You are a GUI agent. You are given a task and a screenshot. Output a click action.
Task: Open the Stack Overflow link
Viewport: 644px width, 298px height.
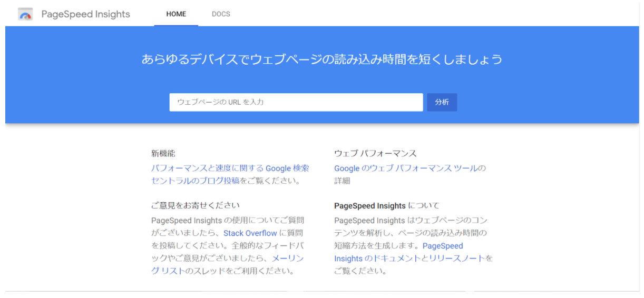pos(250,233)
